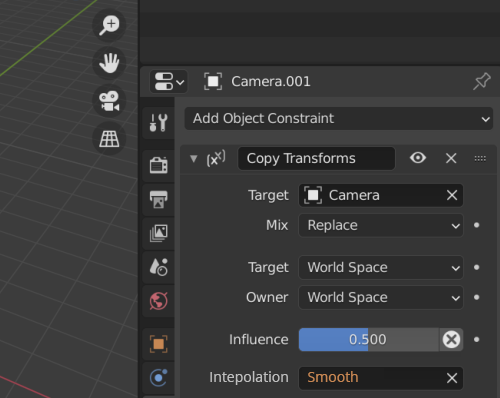
Task: Click the zoom magnifier viewport icon
Action: coord(109,25)
